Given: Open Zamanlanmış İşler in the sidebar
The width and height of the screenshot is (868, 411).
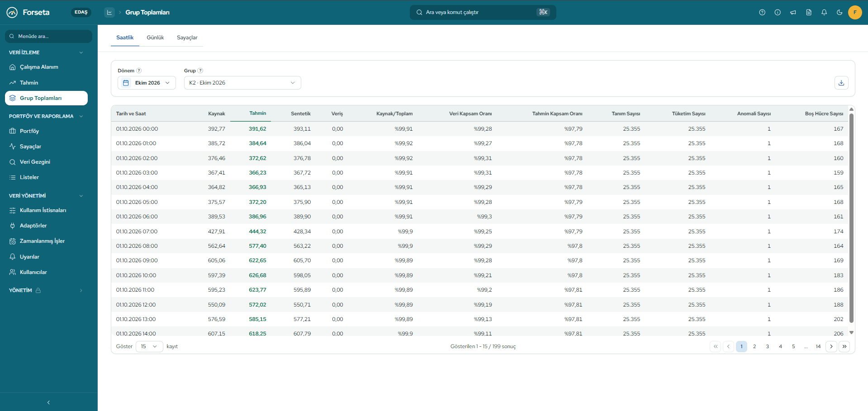Looking at the screenshot, I should pos(46,241).
